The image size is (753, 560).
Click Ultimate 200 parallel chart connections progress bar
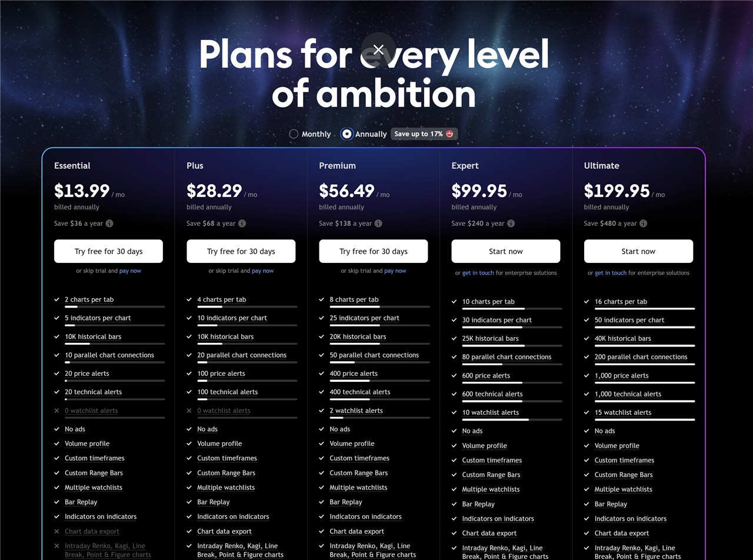click(x=645, y=364)
